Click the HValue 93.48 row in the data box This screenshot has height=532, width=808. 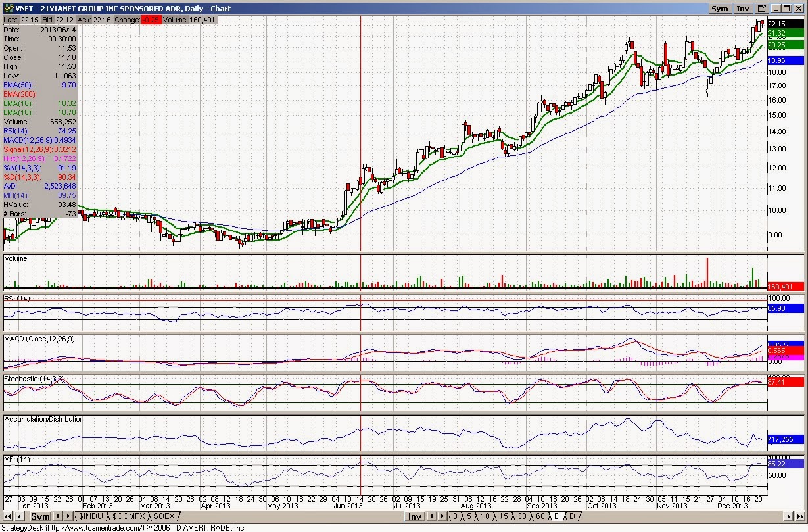click(40, 205)
